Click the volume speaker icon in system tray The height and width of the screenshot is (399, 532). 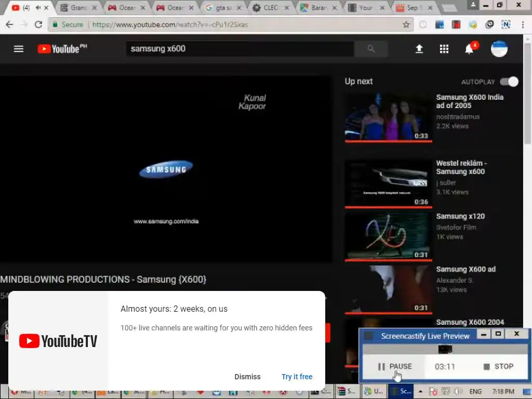(458, 392)
